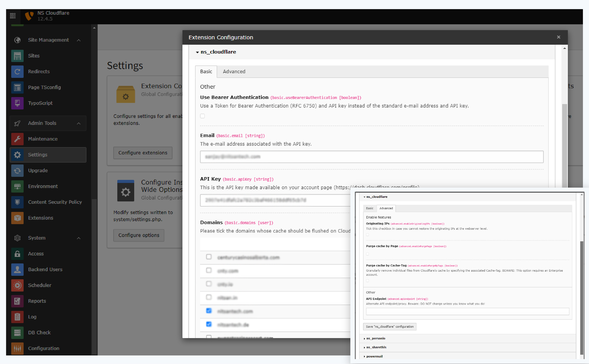Open the Log module icon
Image resolution: width=589 pixels, height=364 pixels.
click(17, 317)
